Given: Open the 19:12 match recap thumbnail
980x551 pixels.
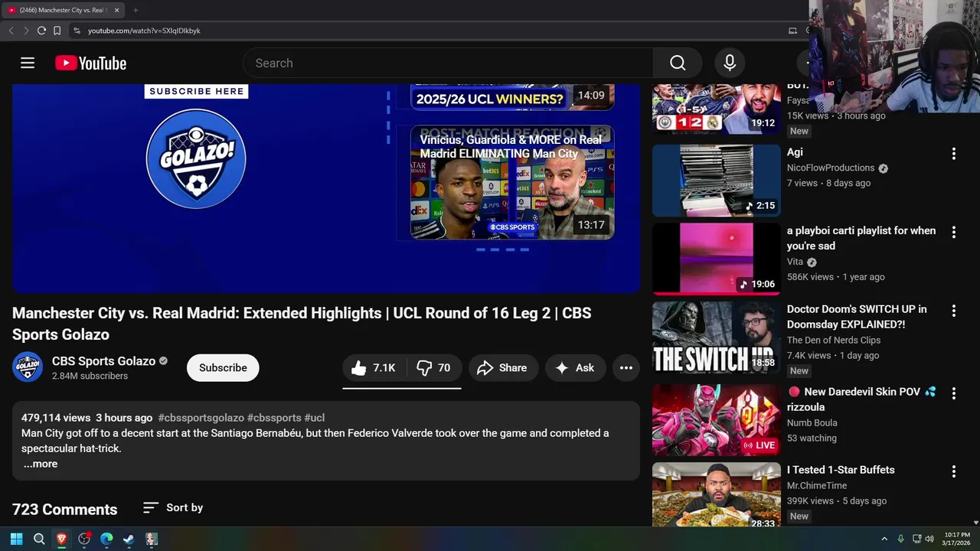Looking at the screenshot, I should click(x=717, y=109).
